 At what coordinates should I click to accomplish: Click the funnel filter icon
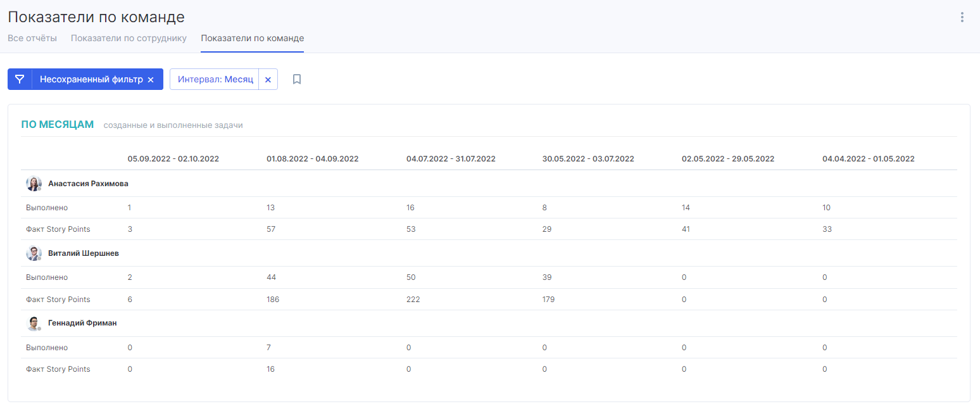click(20, 79)
